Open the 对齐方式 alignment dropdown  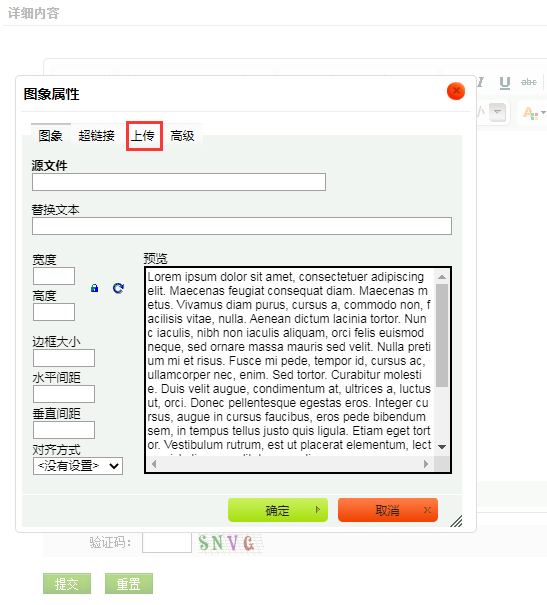78,466
